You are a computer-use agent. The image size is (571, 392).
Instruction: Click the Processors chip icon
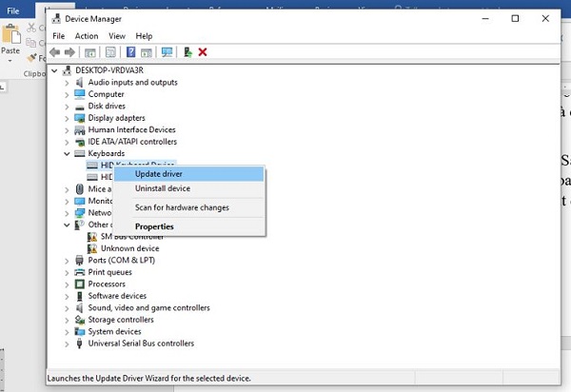tap(79, 284)
